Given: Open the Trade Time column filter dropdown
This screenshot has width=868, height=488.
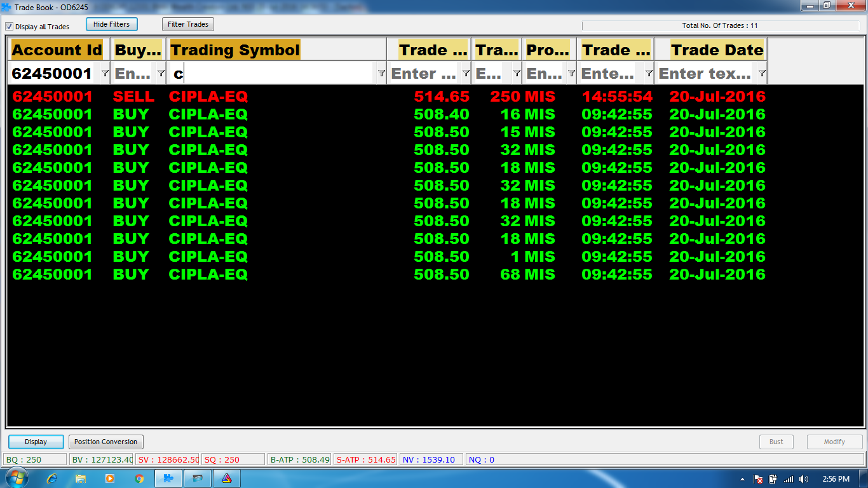Looking at the screenshot, I should pyautogui.click(x=649, y=74).
